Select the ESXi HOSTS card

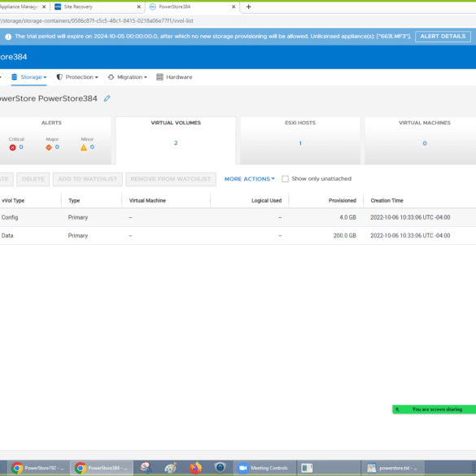pyautogui.click(x=300, y=141)
